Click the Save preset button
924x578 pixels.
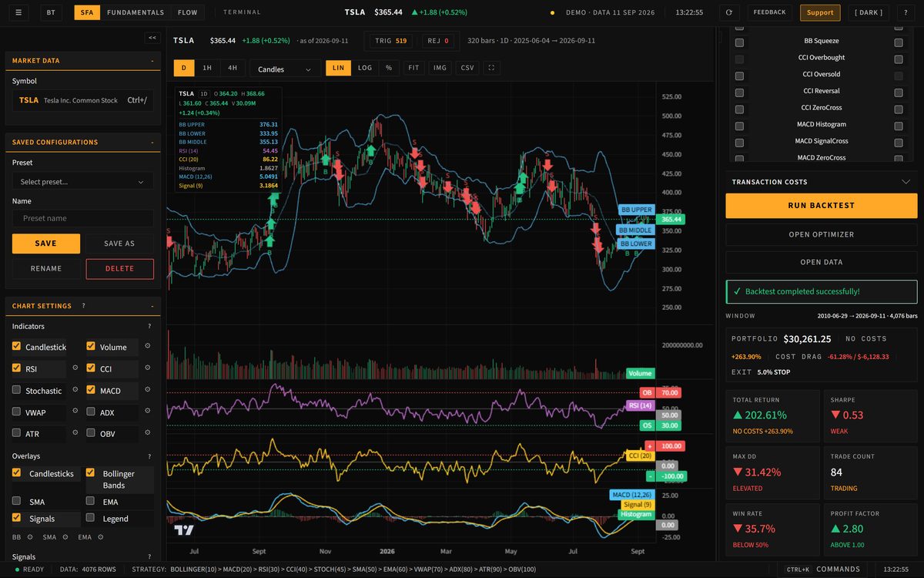click(x=46, y=244)
